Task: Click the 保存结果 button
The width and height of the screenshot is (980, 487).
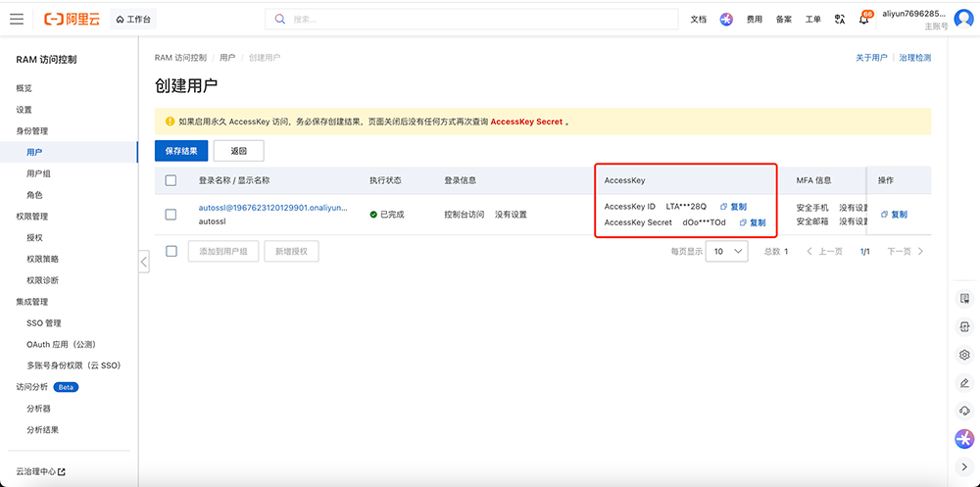Action: point(181,151)
